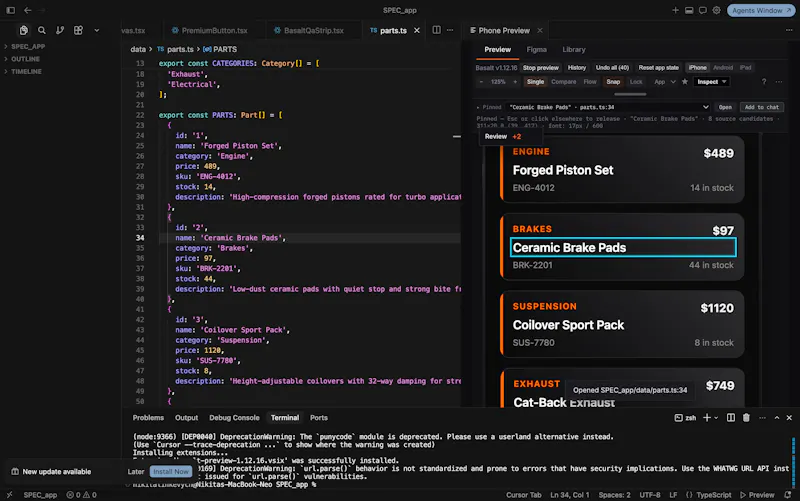
Task: Select the iPhone device option
Action: (x=697, y=67)
